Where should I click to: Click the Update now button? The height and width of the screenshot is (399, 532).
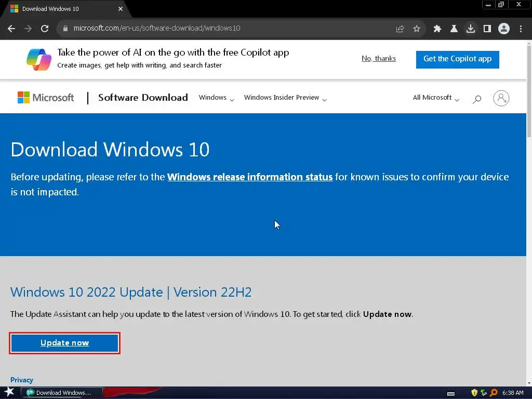64,343
